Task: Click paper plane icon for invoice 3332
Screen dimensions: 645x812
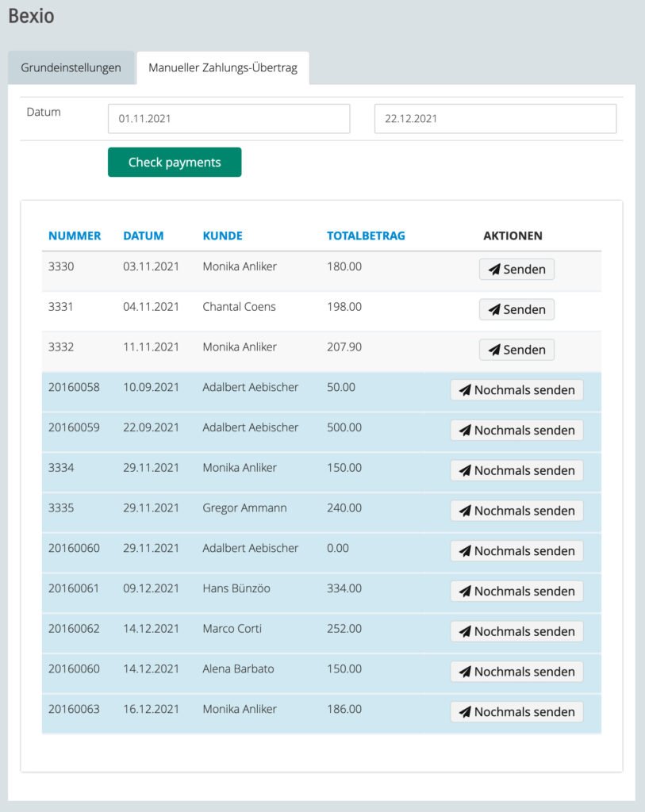Action: coord(494,350)
